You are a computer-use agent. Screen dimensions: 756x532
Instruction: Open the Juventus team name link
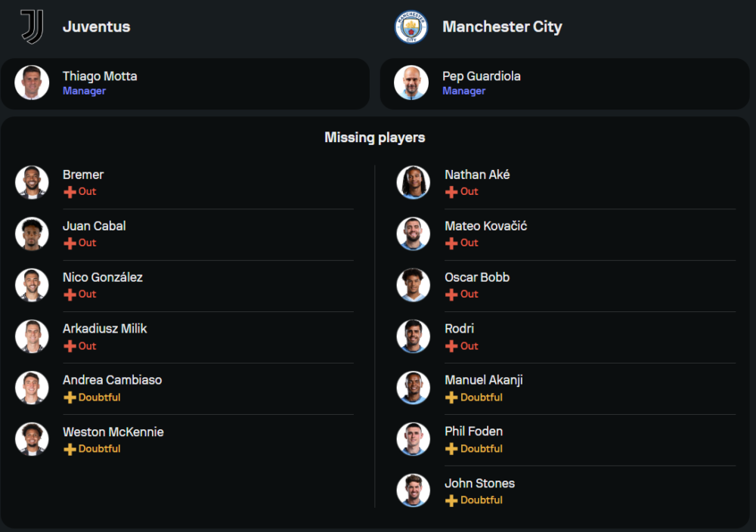click(96, 26)
